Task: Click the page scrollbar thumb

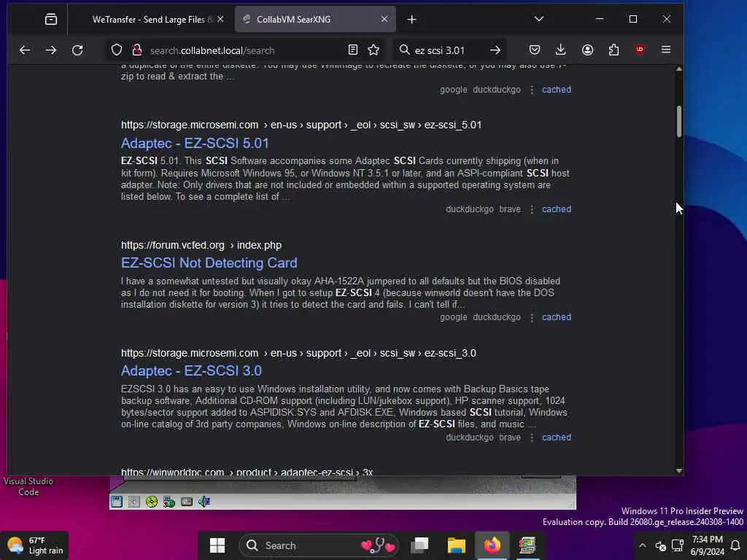Action: tap(679, 122)
